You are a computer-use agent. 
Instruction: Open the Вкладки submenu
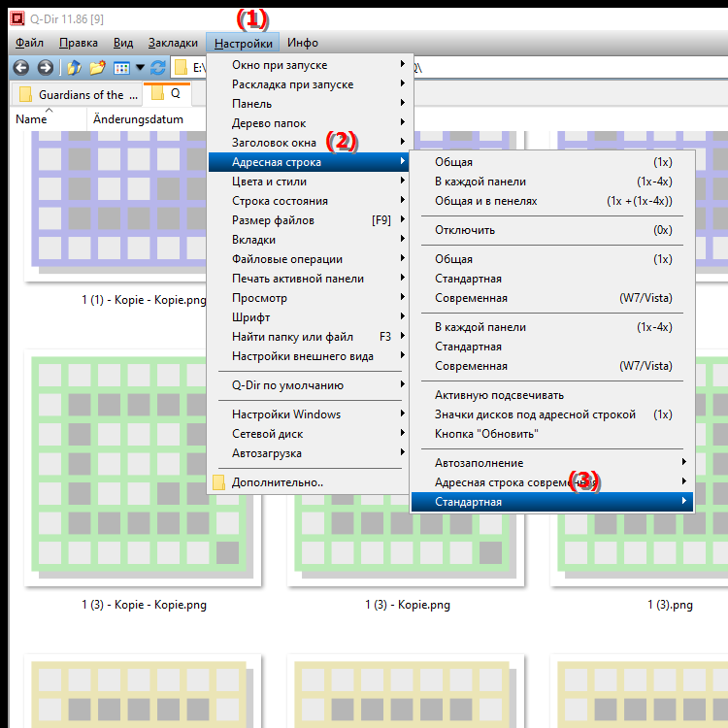309,240
